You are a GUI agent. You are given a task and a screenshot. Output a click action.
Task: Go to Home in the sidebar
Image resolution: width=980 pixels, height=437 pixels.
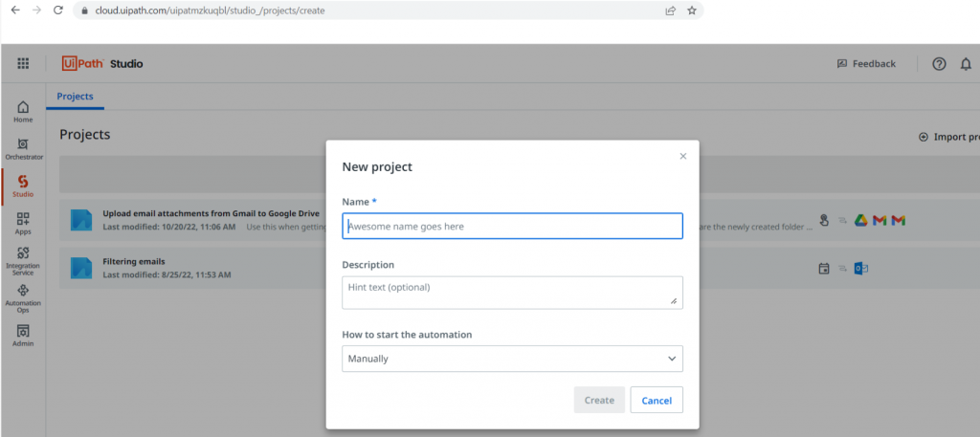pyautogui.click(x=23, y=111)
